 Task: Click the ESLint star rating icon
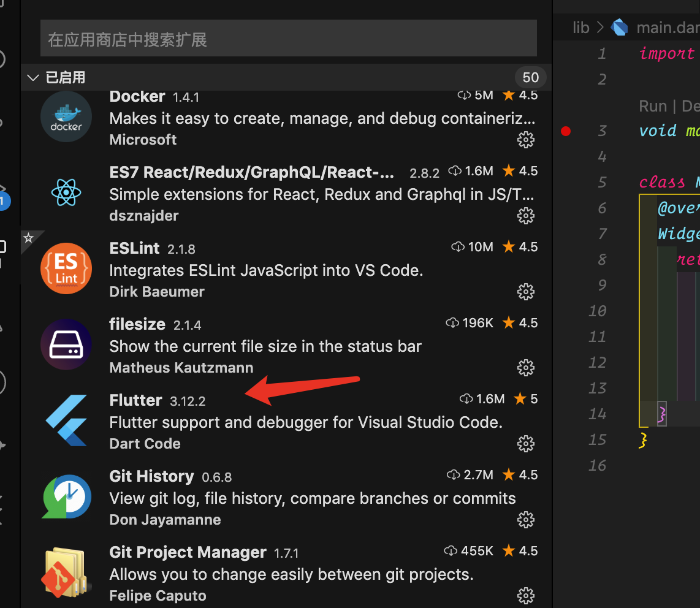[509, 246]
